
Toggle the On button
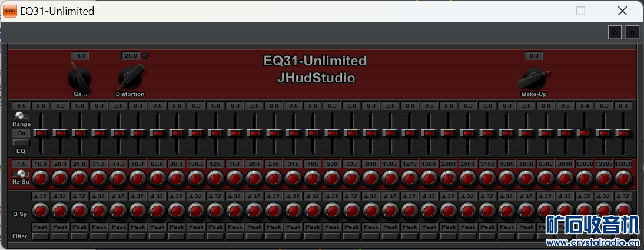pyautogui.click(x=21, y=133)
